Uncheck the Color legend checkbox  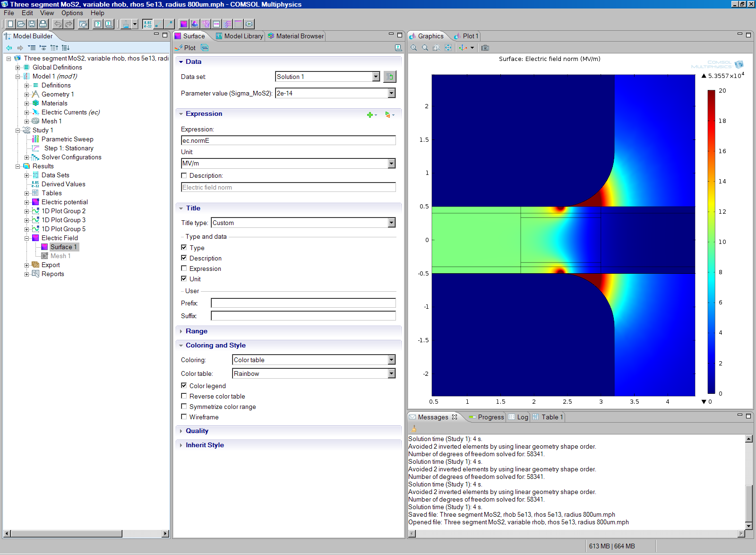point(184,386)
